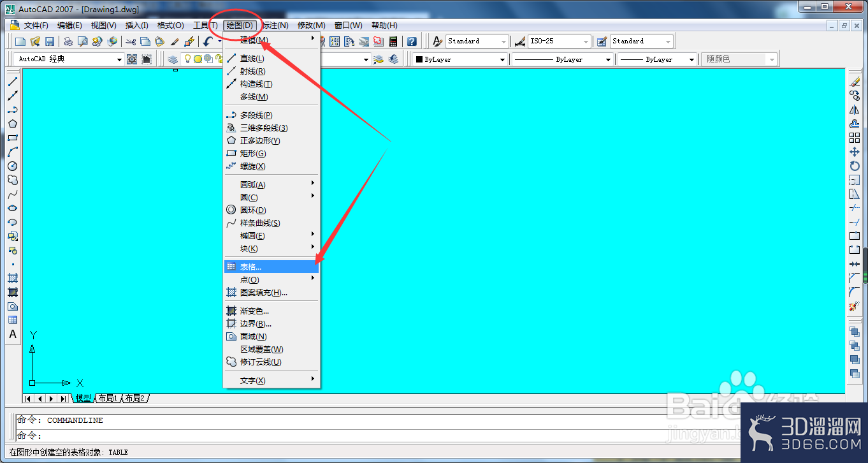Select the Polygon tool in left toolbar
The height and width of the screenshot is (463, 868).
click(x=13, y=124)
